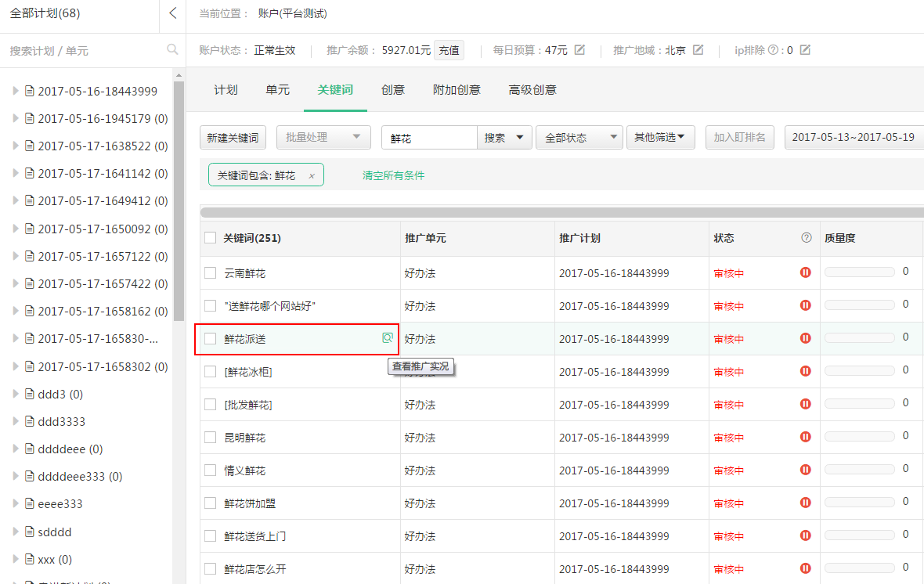Edit the promotion region 北京 pencil icon
Viewport: 924px width, 584px height.
click(x=698, y=50)
